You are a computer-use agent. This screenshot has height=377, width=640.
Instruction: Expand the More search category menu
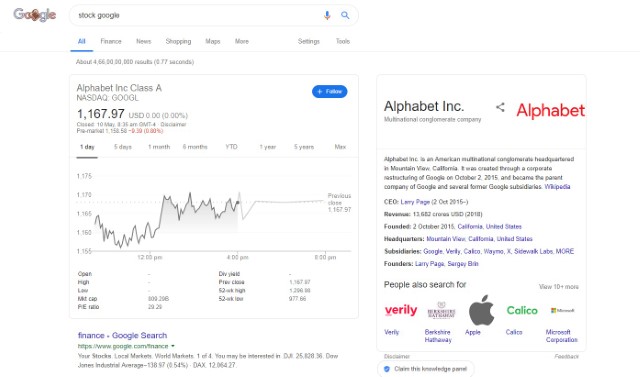coord(242,41)
